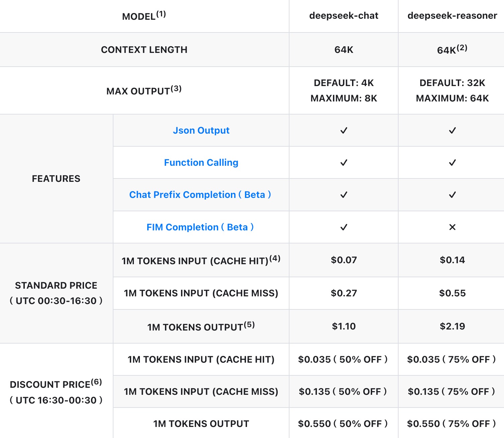Open the Json Output link
Screen dimensions: 504x438
click(201, 130)
